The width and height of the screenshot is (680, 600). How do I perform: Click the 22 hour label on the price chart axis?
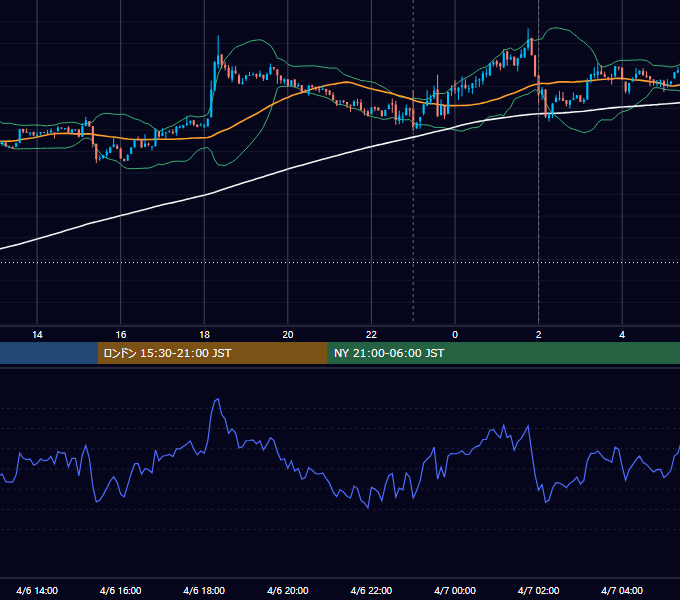pyautogui.click(x=371, y=335)
